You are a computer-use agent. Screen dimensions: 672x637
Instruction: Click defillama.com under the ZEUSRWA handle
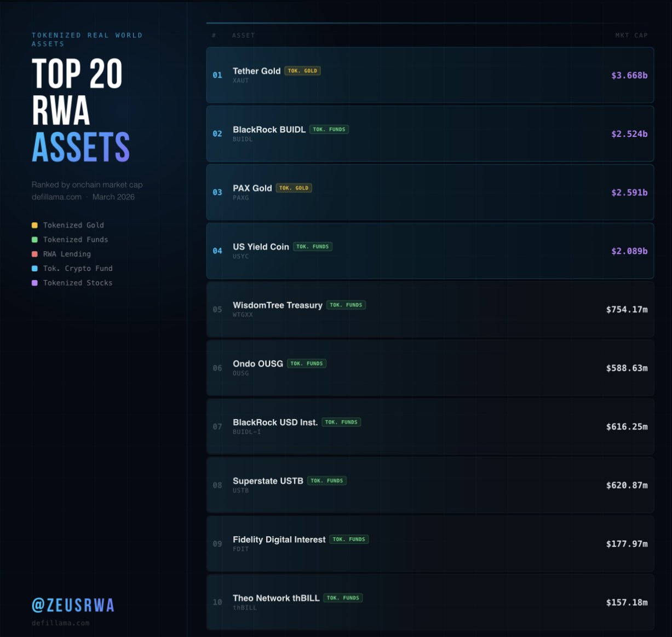pos(60,623)
